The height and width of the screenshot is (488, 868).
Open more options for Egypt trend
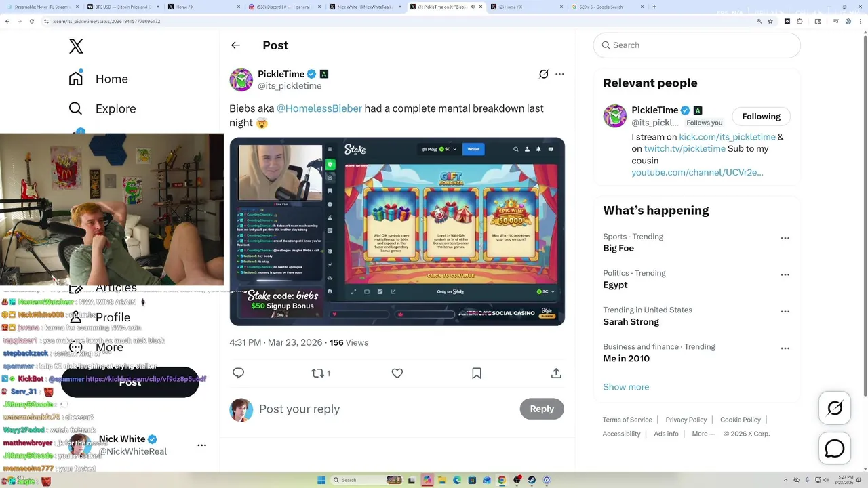(x=785, y=274)
